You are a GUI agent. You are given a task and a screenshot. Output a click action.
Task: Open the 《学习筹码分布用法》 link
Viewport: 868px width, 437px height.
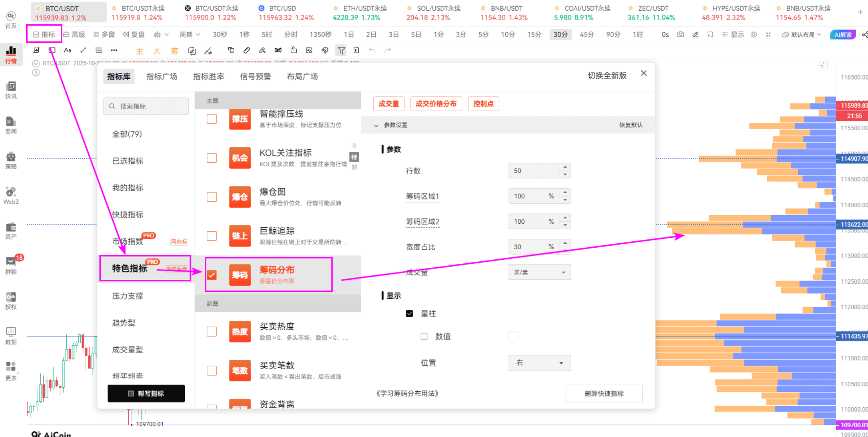pyautogui.click(x=407, y=393)
